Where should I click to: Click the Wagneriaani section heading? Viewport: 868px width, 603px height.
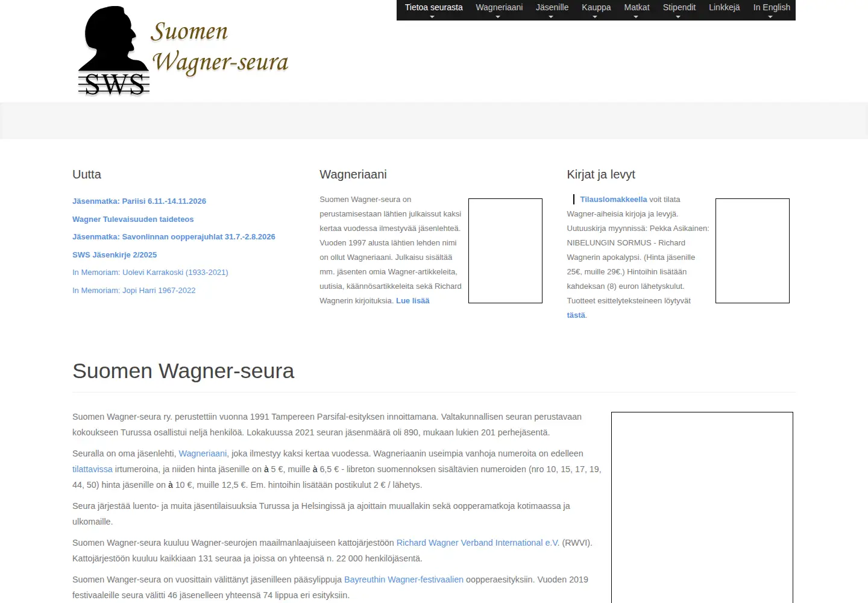tap(353, 174)
